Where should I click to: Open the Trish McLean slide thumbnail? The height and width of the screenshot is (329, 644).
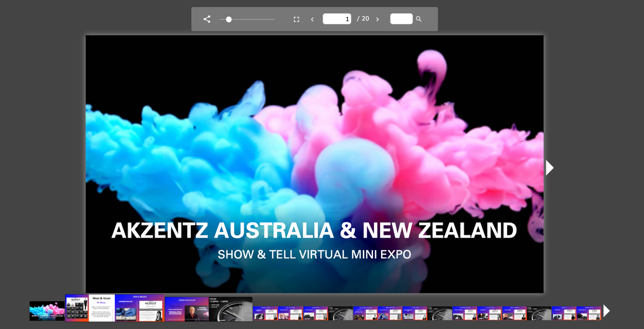tap(187, 309)
